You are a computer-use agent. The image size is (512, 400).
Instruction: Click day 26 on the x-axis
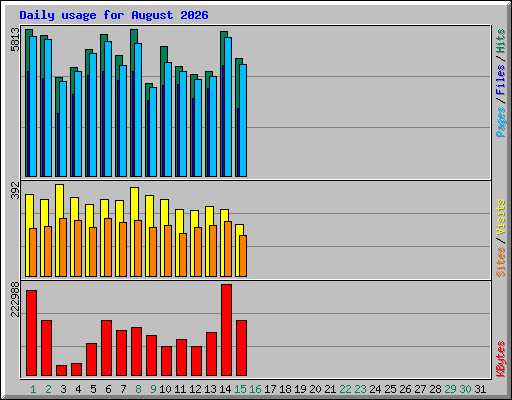click(x=405, y=389)
